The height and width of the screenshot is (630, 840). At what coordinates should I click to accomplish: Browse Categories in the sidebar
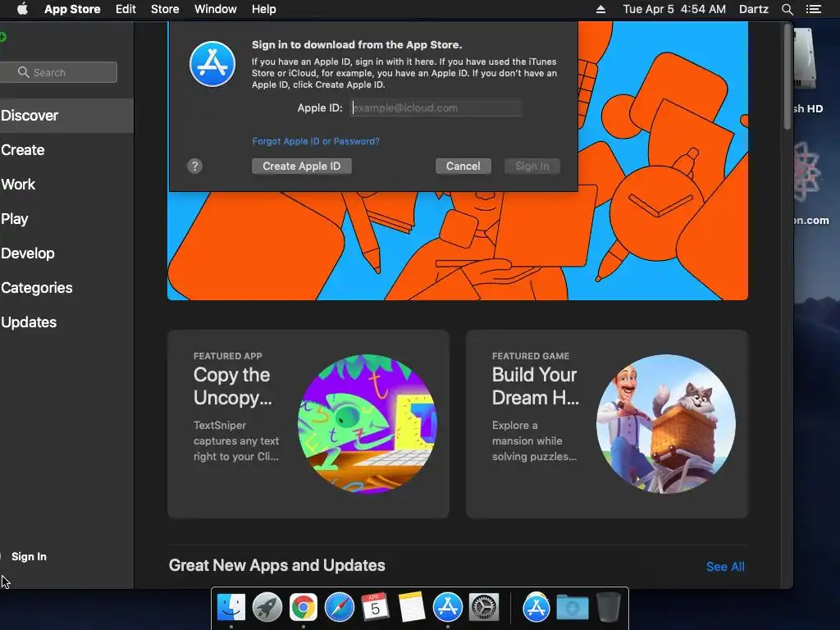(x=66, y=288)
